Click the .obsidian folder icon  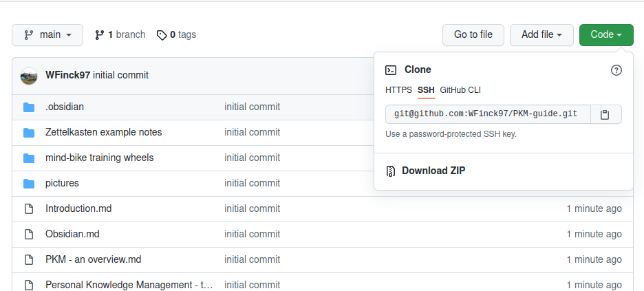click(29, 107)
